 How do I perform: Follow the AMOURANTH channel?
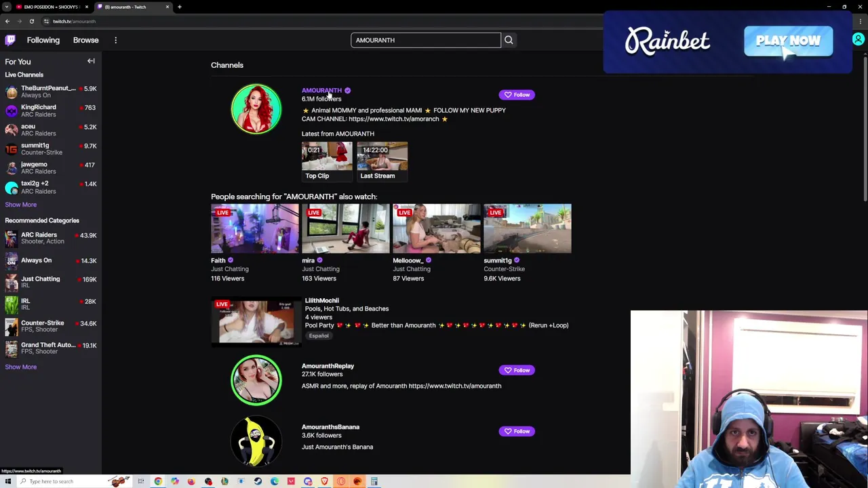tap(517, 95)
